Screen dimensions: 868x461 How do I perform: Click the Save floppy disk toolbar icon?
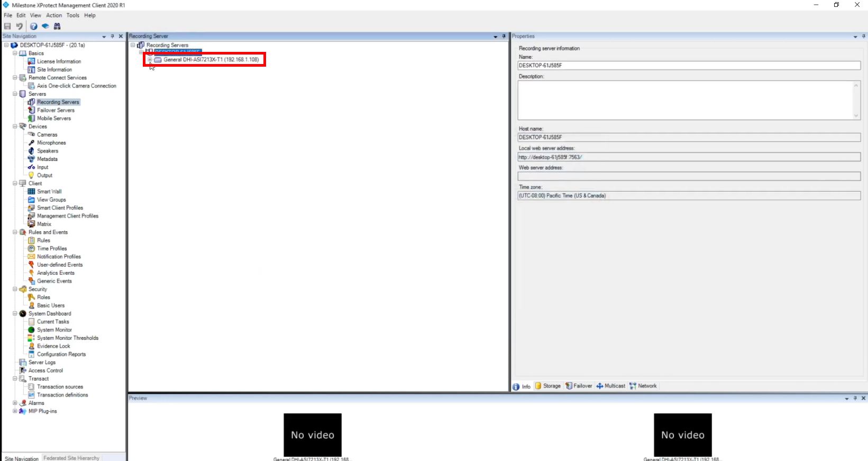[7, 26]
